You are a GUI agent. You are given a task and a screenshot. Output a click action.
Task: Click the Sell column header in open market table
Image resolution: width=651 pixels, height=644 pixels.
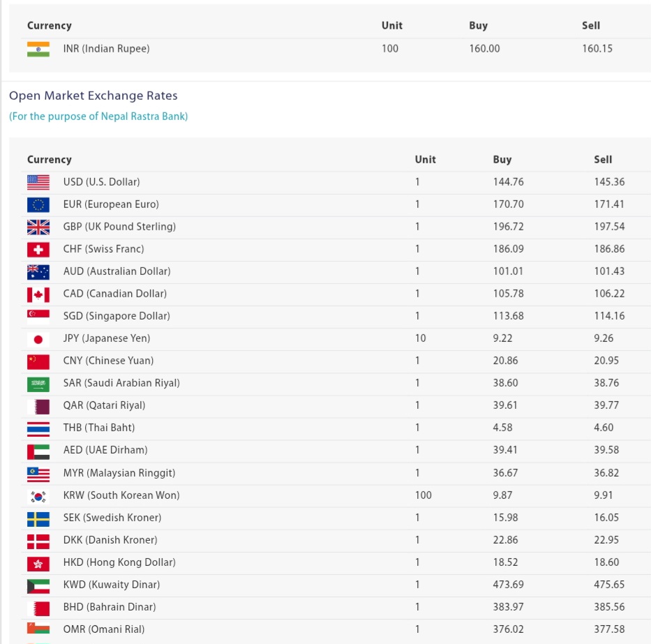tap(603, 160)
